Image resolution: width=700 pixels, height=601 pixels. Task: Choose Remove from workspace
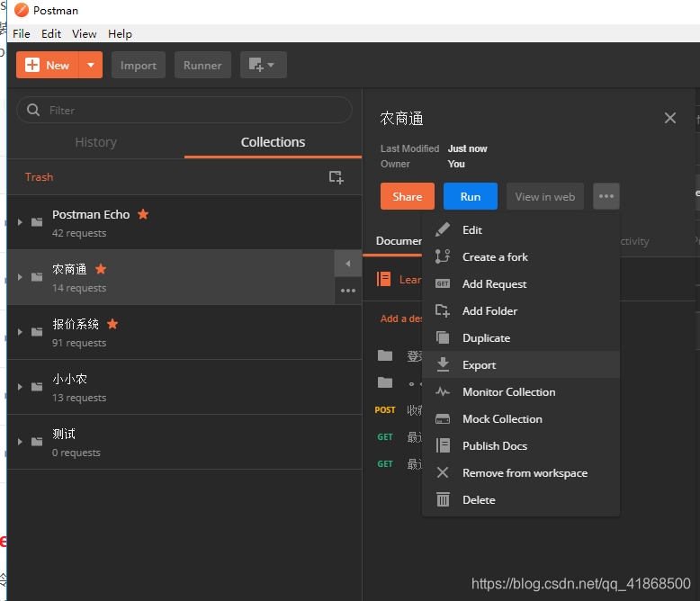click(521, 472)
